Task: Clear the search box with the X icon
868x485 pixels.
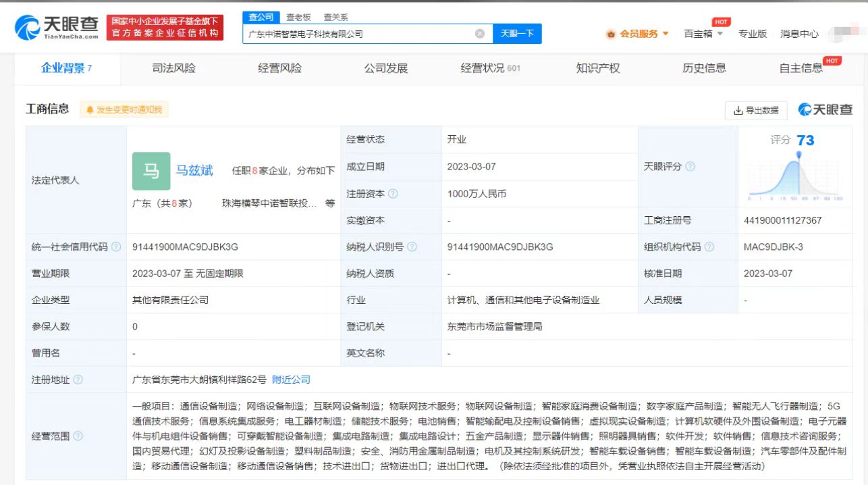Action: [x=480, y=34]
